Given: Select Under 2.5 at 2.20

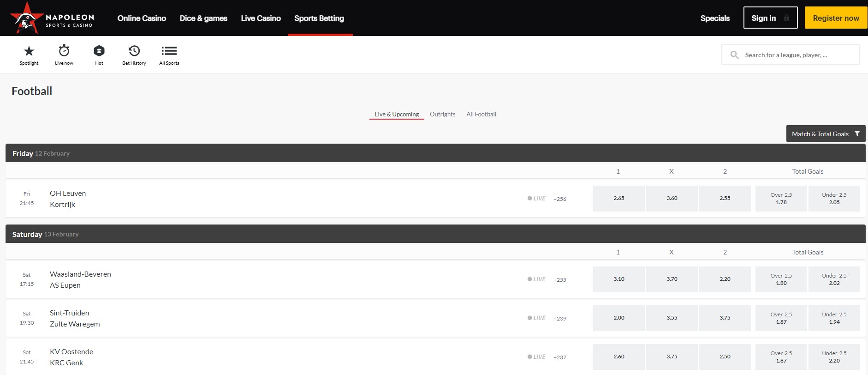Looking at the screenshot, I should click(834, 357).
